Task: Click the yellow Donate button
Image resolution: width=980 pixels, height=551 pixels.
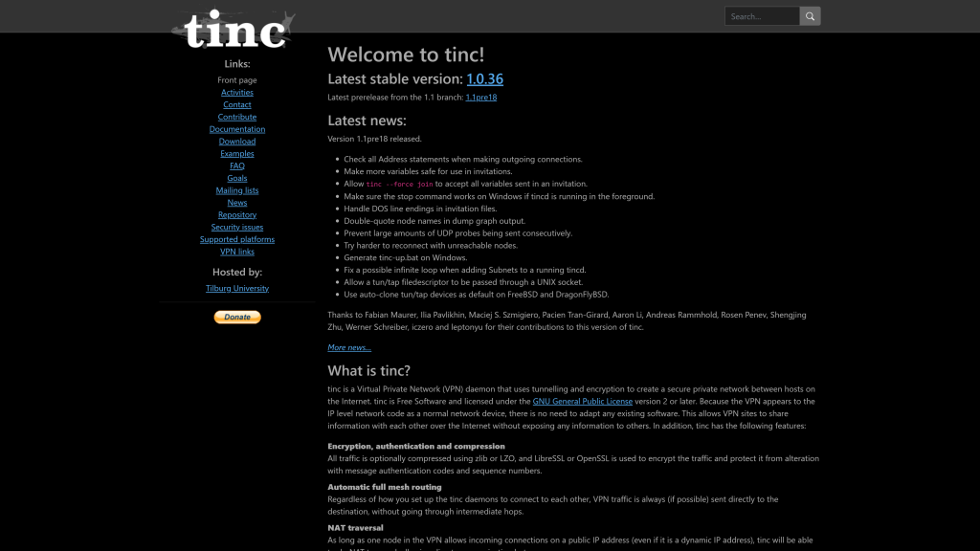Action: (x=237, y=318)
